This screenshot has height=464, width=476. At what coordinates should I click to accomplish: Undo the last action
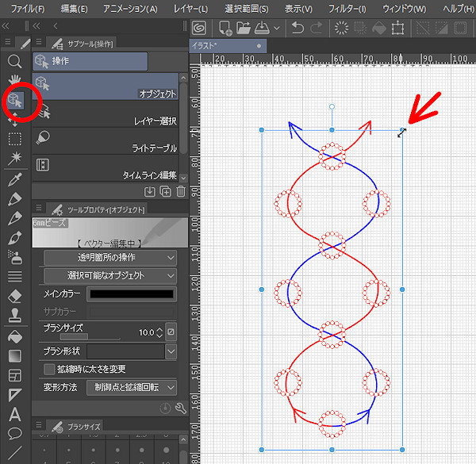pos(297,29)
